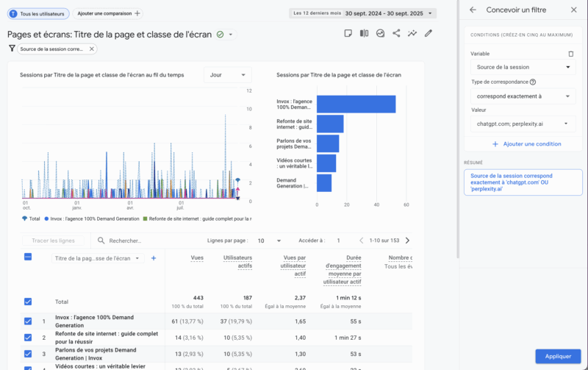Click the plus icon to add dimension
This screenshot has width=588, height=370.
(154, 258)
